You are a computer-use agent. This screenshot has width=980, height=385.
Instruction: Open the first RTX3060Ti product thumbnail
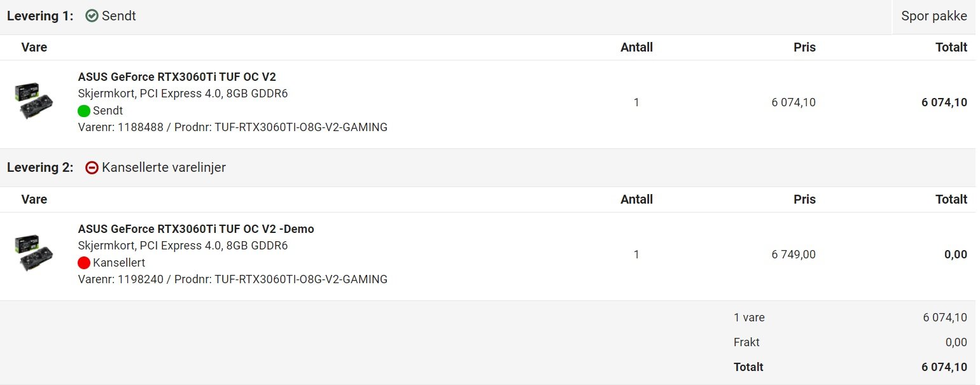[x=33, y=102]
